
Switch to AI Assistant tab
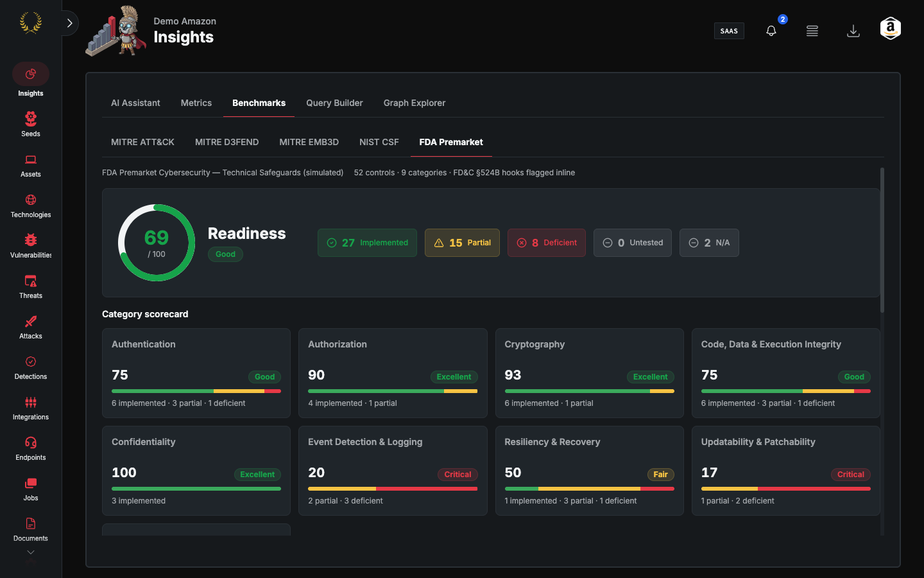(x=135, y=103)
